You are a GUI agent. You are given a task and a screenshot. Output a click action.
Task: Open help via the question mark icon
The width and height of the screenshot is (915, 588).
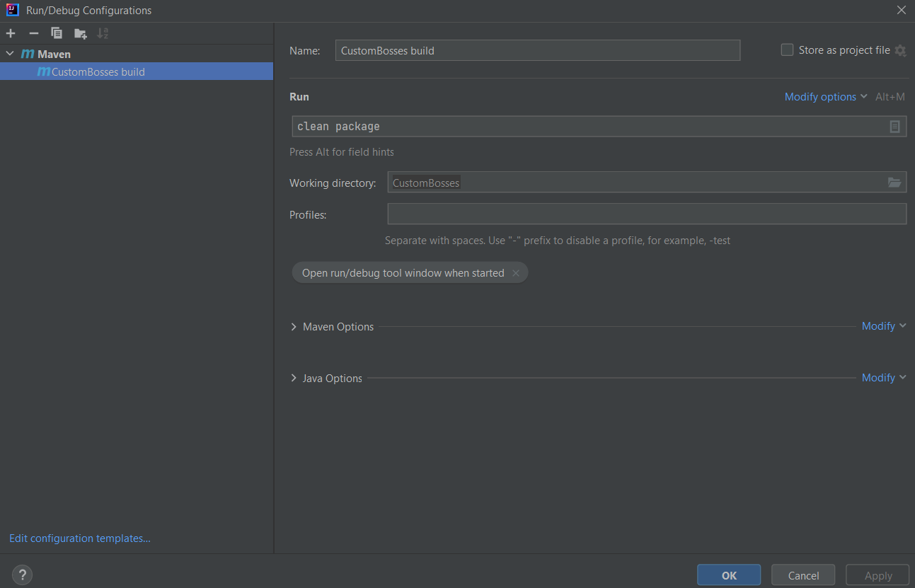pos(22,575)
